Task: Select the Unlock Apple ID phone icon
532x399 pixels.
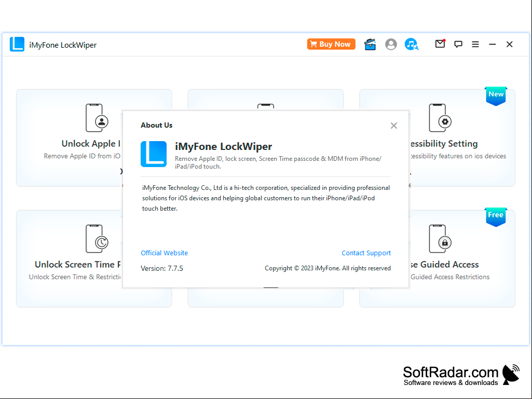Action: coord(97,118)
